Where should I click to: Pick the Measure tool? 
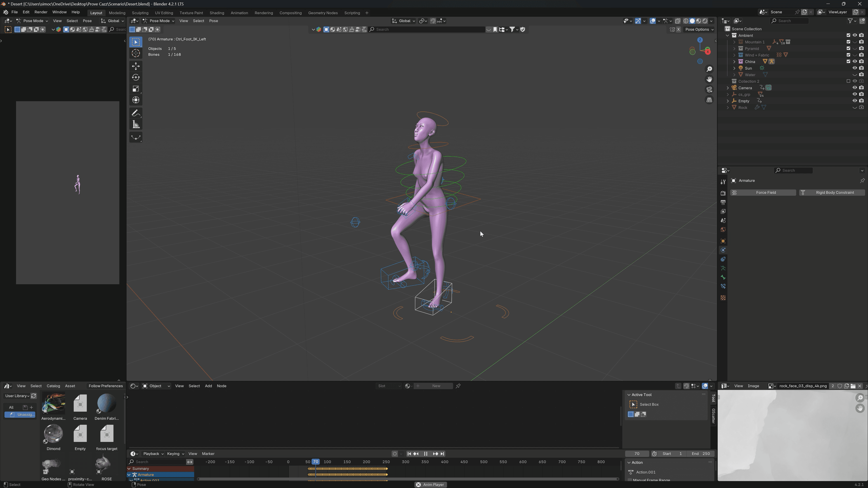[x=136, y=125]
